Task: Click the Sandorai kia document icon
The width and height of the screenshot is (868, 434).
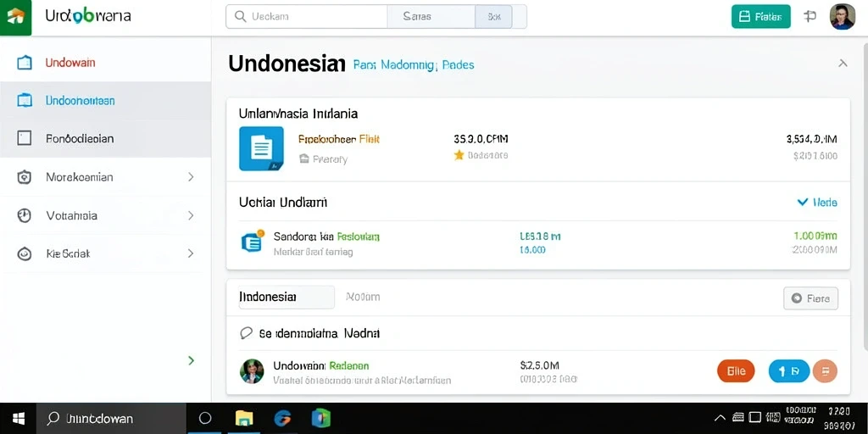Action: [253, 242]
